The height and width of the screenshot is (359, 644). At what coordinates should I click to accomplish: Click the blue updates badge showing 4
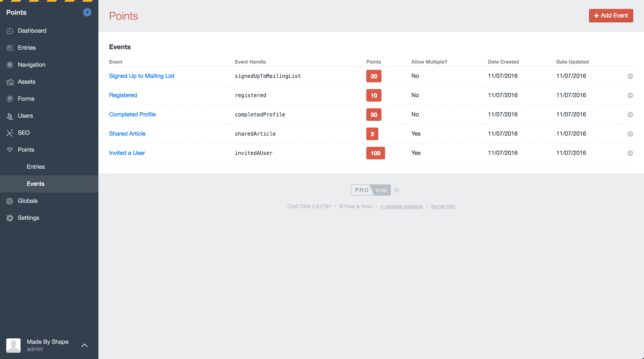[x=87, y=12]
